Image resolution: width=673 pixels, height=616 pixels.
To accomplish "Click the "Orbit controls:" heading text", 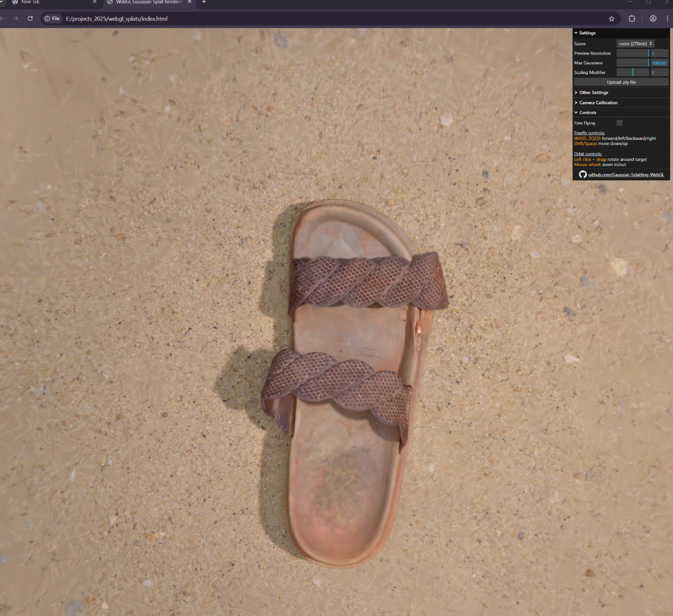I will (x=588, y=154).
